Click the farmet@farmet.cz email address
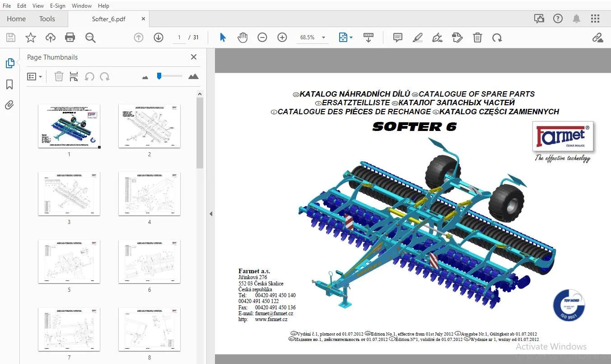This screenshot has height=364, width=611. [x=274, y=313]
